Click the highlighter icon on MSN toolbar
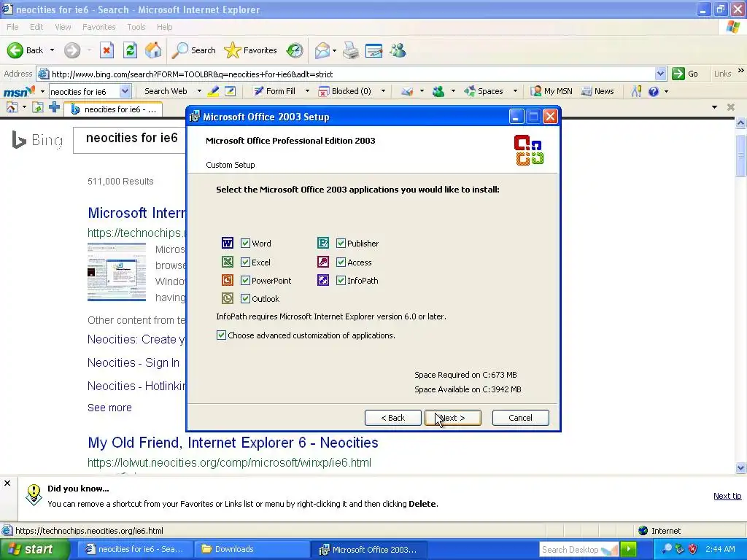747x560 pixels. [213, 91]
